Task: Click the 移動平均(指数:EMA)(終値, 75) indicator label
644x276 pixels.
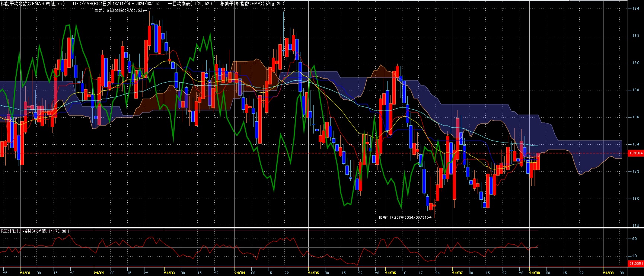Action: point(33,3)
